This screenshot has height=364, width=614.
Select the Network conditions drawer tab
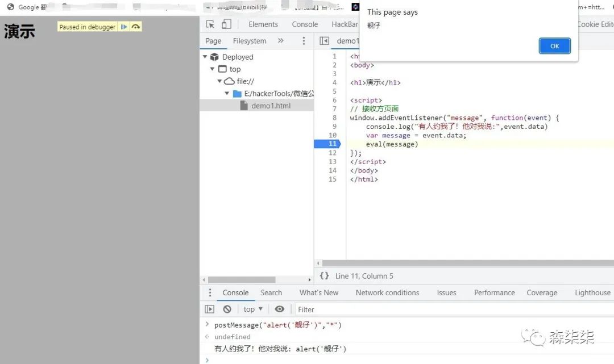point(387,293)
